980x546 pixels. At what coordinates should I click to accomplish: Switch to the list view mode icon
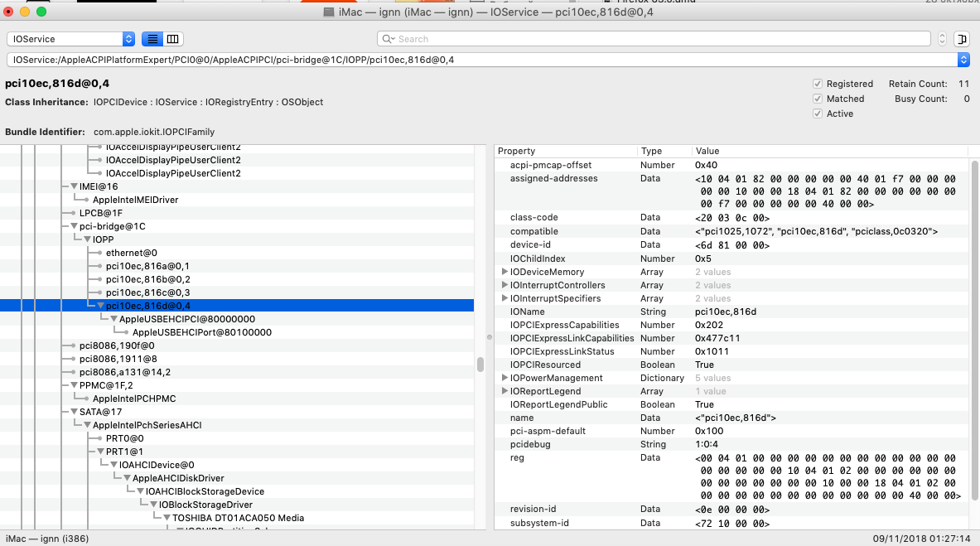click(152, 39)
